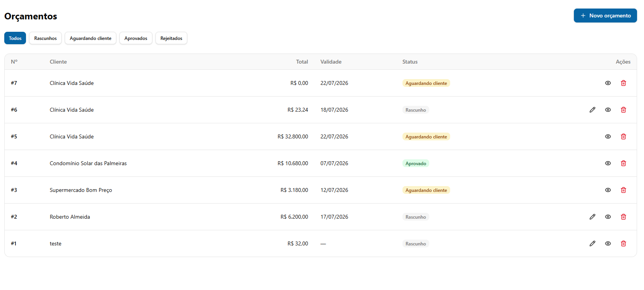
Task: View quote #2 via eye icon
Action: [608, 217]
